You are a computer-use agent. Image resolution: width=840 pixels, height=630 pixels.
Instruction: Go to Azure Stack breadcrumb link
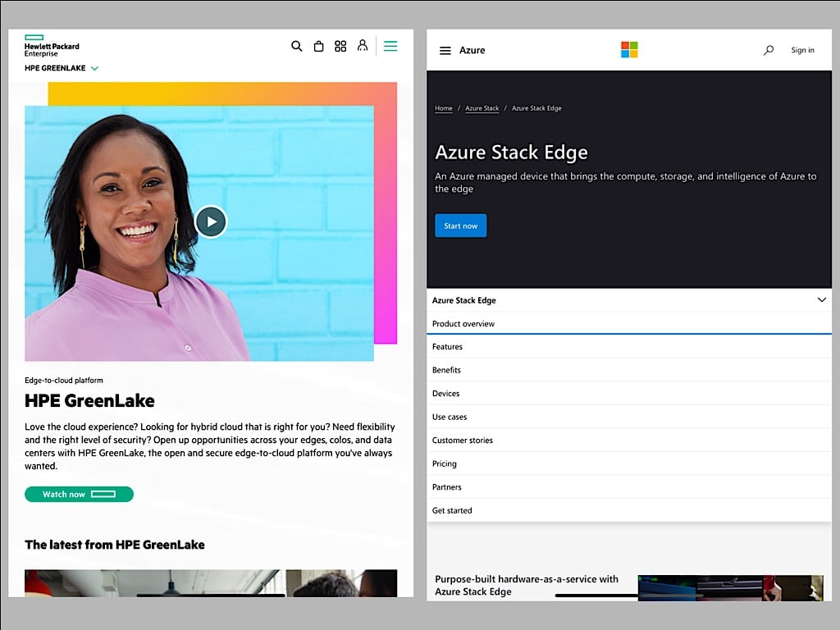click(482, 108)
